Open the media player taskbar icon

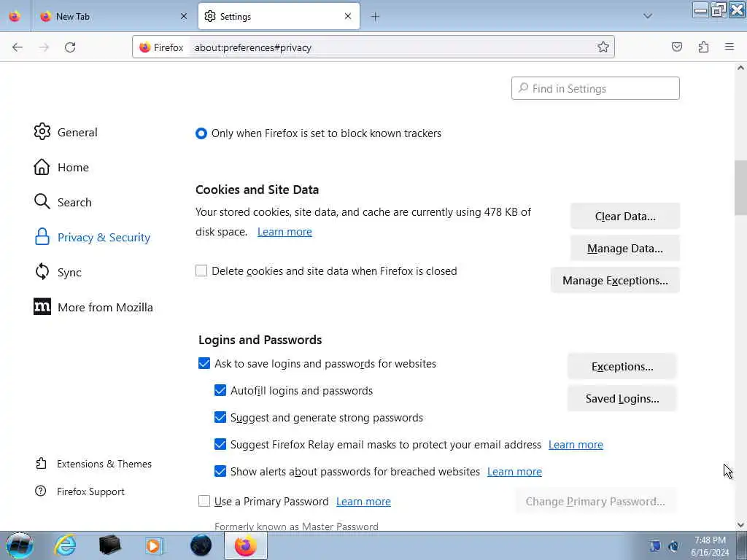point(155,545)
